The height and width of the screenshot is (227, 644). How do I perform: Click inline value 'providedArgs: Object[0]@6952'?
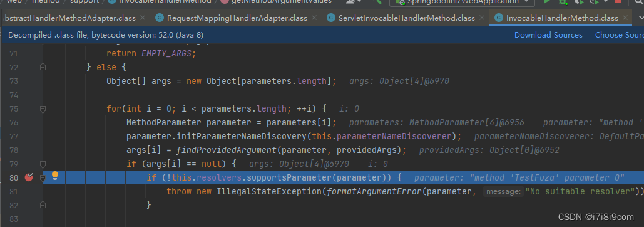[x=489, y=150]
